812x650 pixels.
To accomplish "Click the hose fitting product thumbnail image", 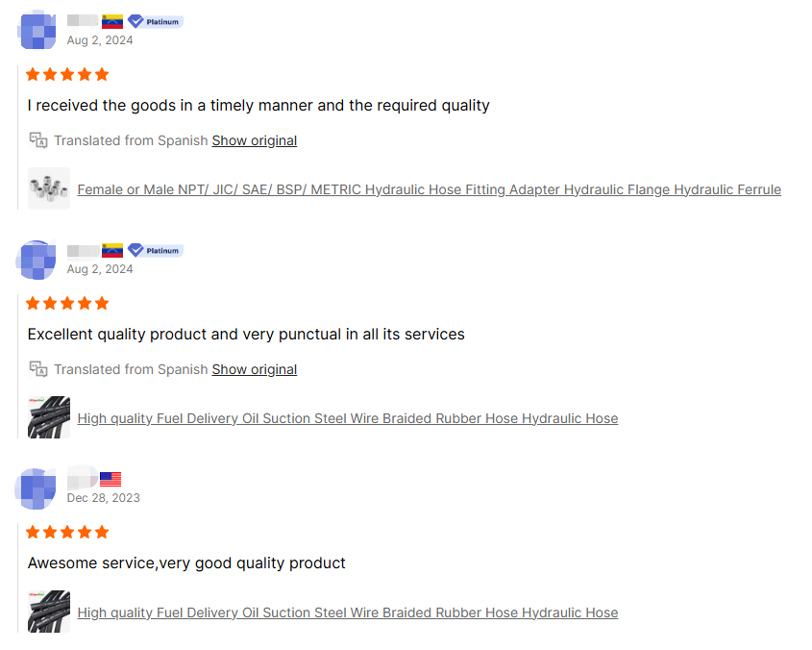I will pyautogui.click(x=48, y=188).
